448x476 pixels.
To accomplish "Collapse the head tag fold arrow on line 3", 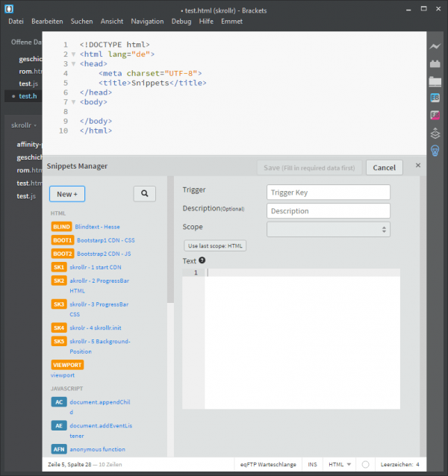I will coord(73,64).
